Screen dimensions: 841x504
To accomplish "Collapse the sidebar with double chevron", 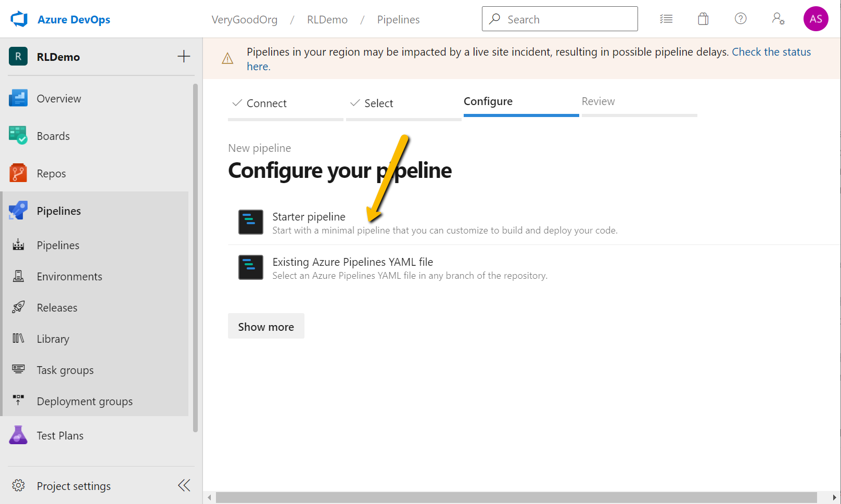I will click(x=184, y=485).
